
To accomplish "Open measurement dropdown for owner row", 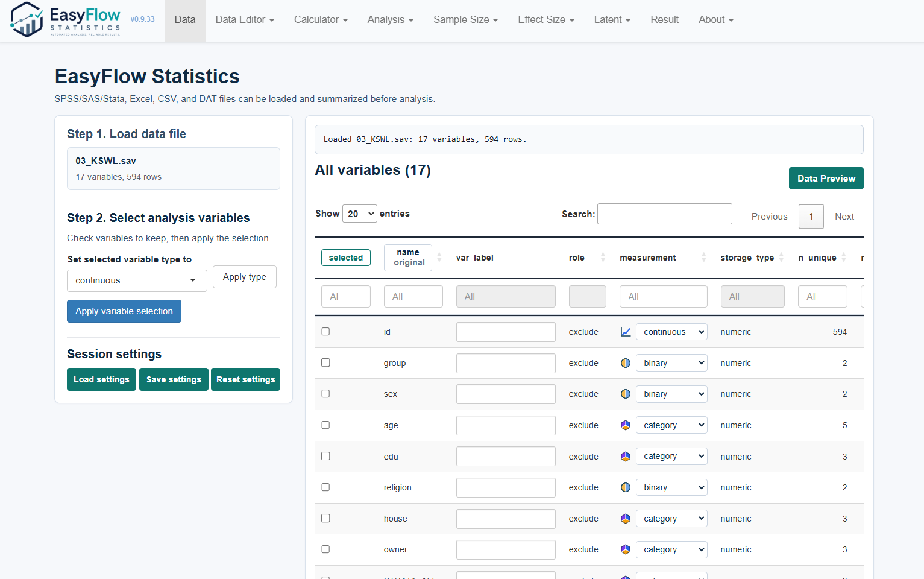I will pos(671,549).
